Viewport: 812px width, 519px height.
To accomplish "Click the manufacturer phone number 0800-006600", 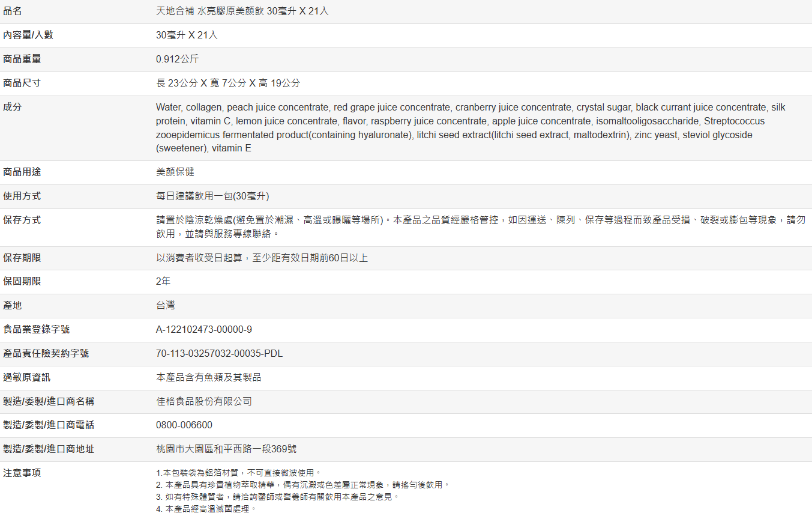I will tap(184, 425).
